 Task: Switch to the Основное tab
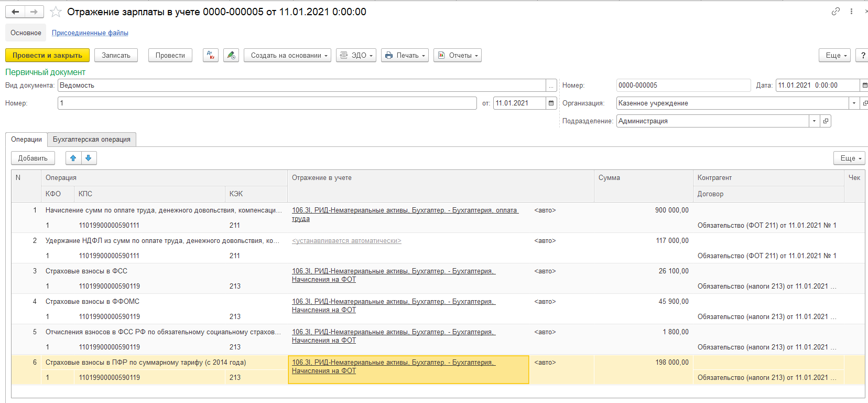pyautogui.click(x=26, y=33)
